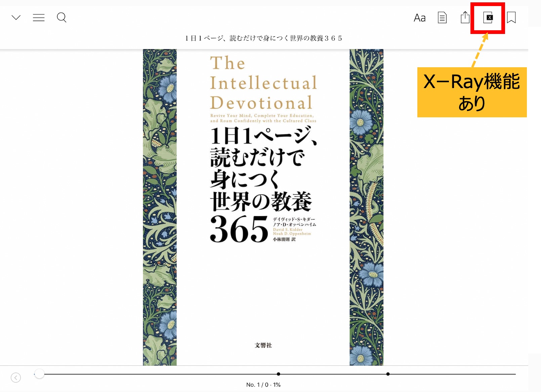Open the Aa font settings

[x=420, y=18]
